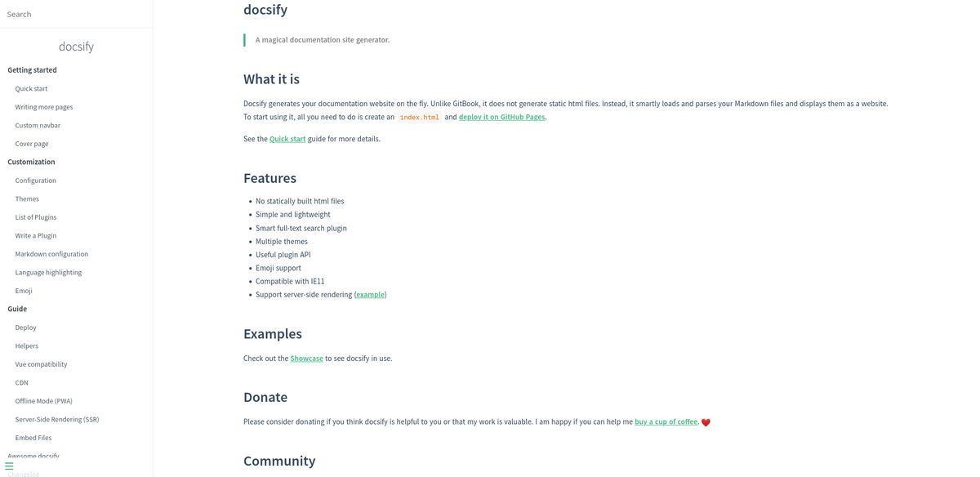The image size is (980, 477).
Task: Select Themes under Customization
Action: pos(27,198)
